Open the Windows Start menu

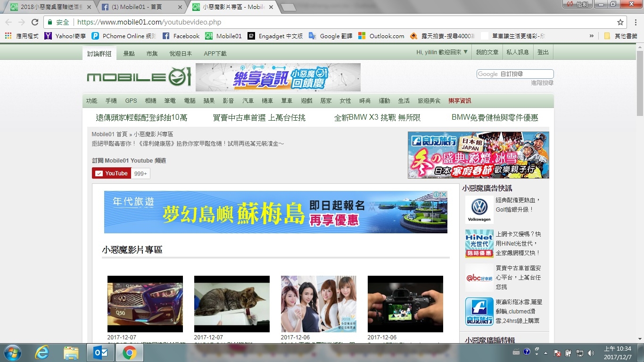pos(12,353)
